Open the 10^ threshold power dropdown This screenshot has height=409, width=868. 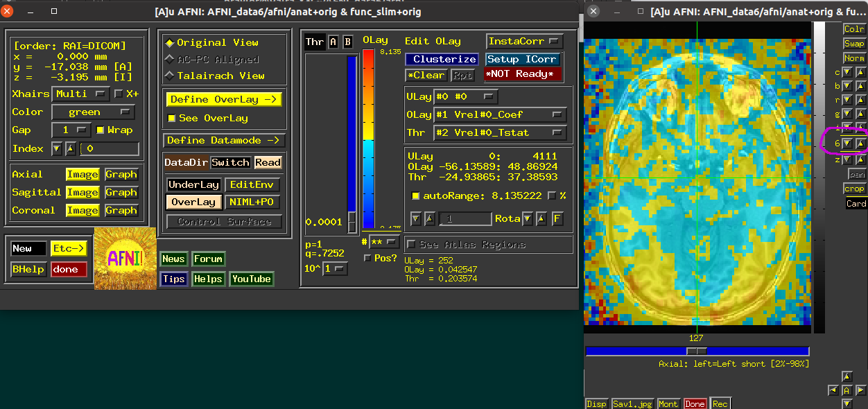(336, 268)
